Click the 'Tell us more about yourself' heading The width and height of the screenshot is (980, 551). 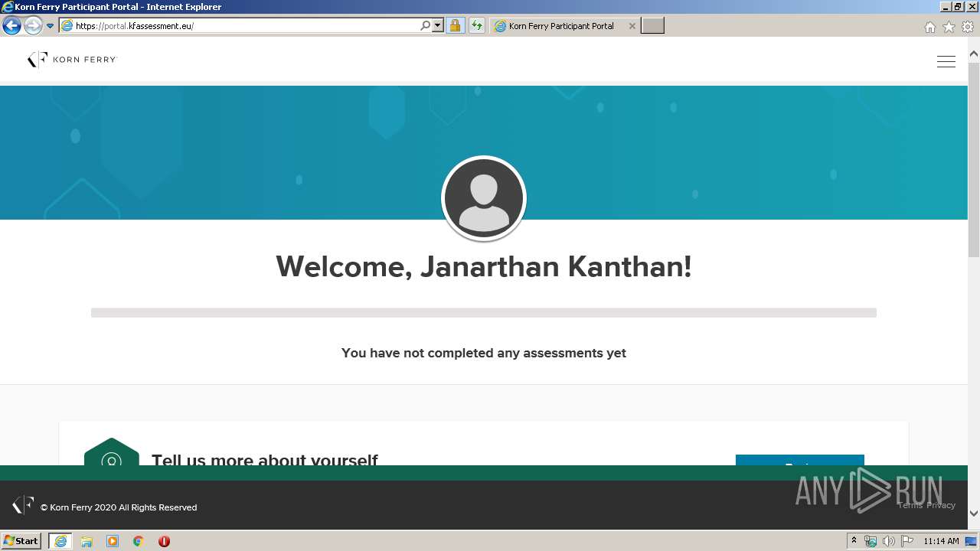tap(265, 459)
